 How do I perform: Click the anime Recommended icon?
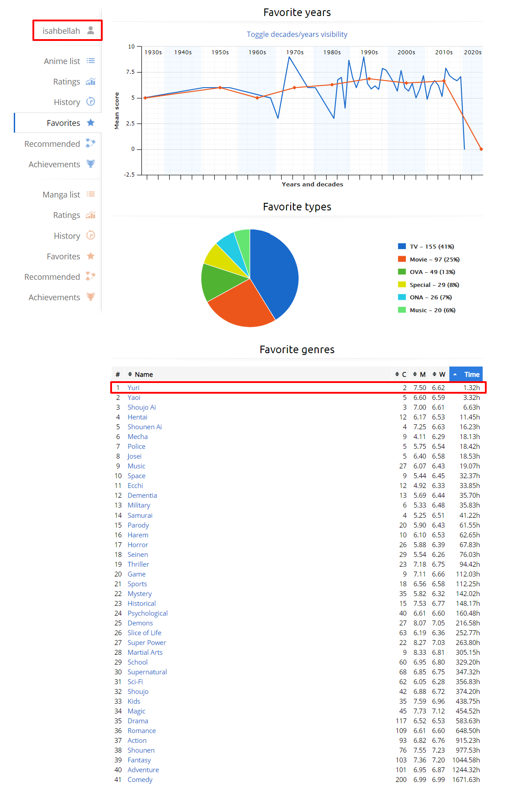[91, 143]
